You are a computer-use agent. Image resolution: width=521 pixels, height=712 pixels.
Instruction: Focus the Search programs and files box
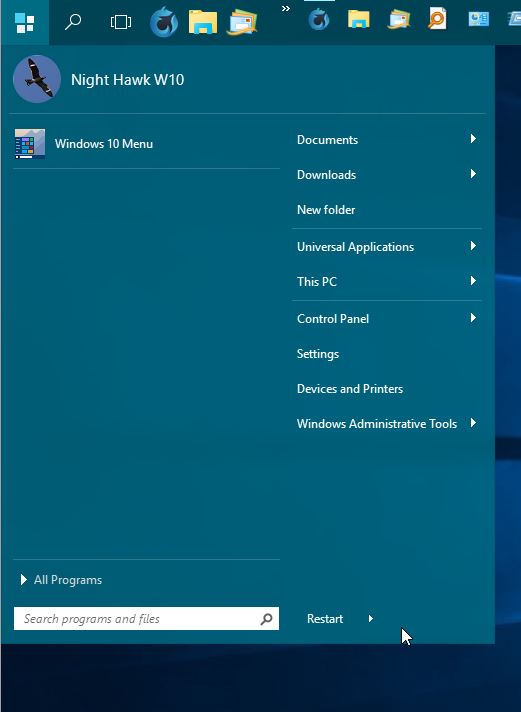[x=146, y=618]
